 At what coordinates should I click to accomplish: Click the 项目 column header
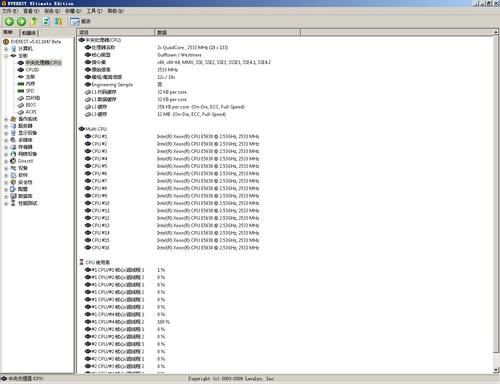point(116,32)
